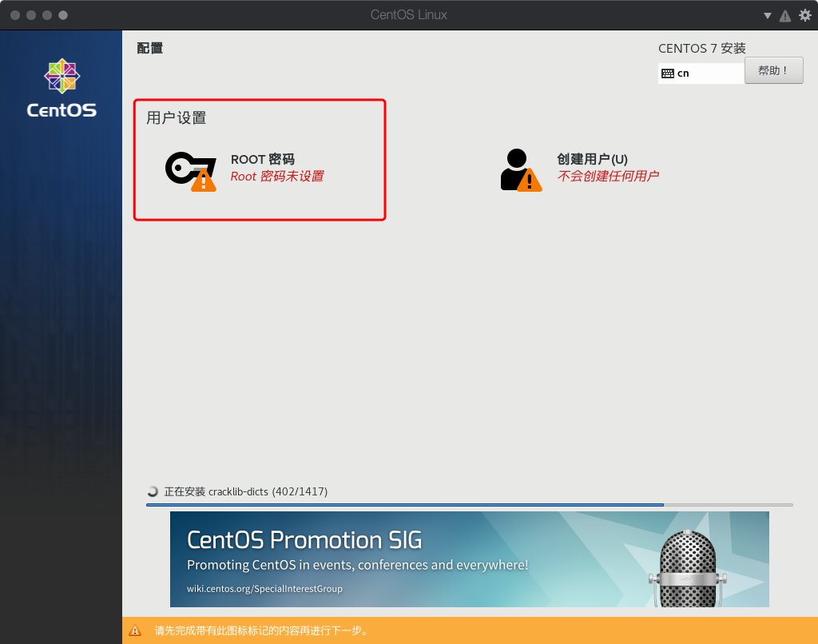Image resolution: width=818 pixels, height=644 pixels.
Task: Click the warning icon in the orange bottom bar
Action: point(135,630)
